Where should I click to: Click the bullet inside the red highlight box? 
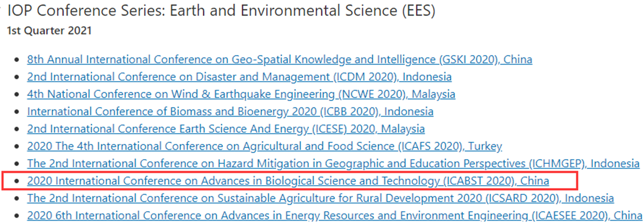pyautogui.click(x=16, y=181)
